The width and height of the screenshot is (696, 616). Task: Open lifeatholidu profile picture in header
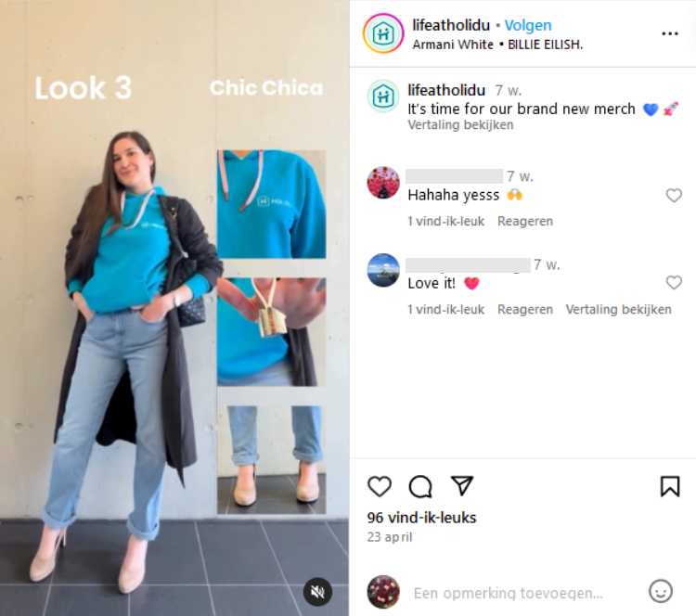[x=383, y=33]
